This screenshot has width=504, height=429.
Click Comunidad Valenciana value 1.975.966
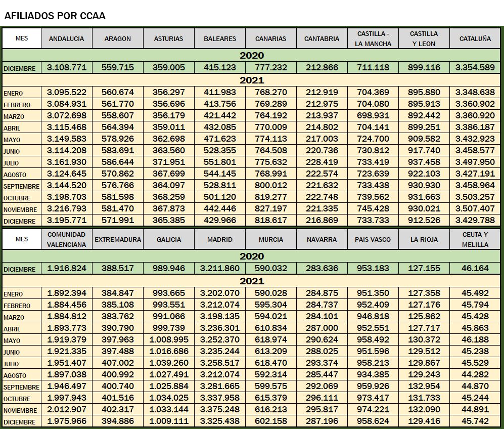tap(67, 421)
